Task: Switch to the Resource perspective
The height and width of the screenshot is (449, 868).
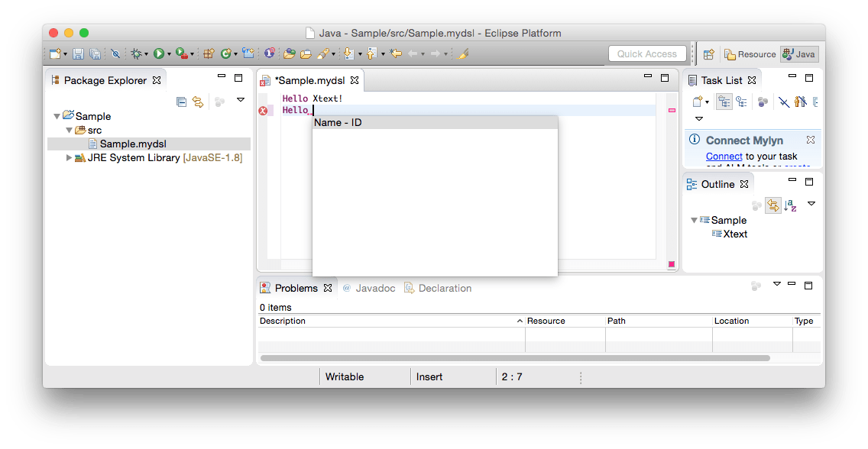Action: [750, 53]
